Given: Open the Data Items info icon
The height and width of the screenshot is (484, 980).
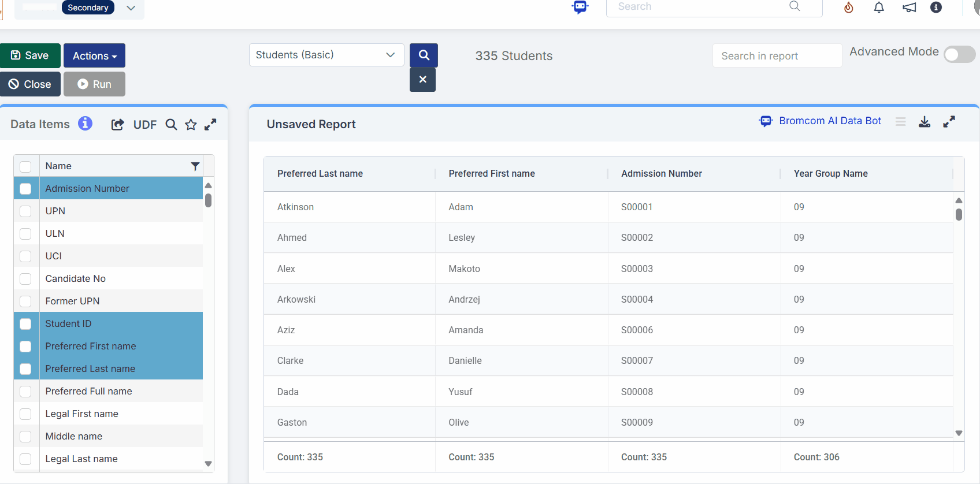Looking at the screenshot, I should tap(85, 124).
